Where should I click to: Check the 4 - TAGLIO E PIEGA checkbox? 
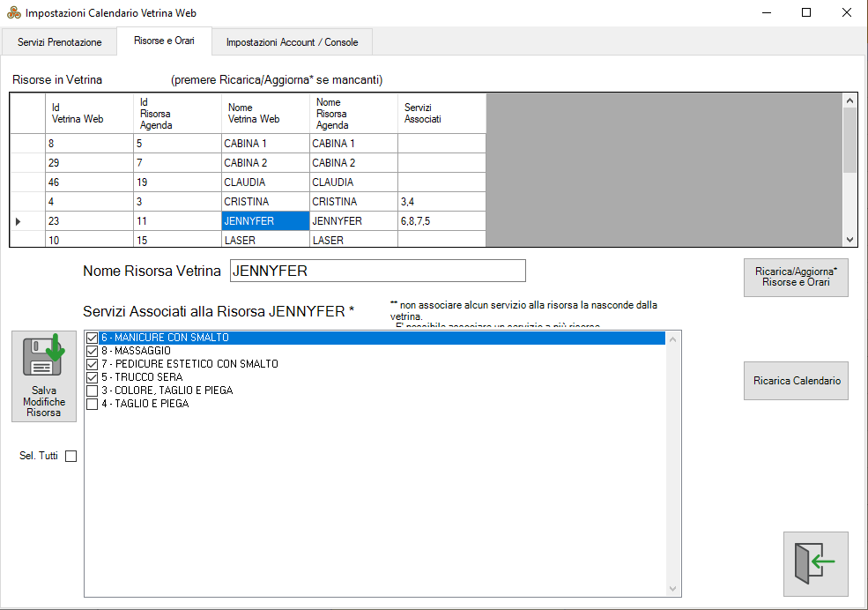pyautogui.click(x=92, y=404)
